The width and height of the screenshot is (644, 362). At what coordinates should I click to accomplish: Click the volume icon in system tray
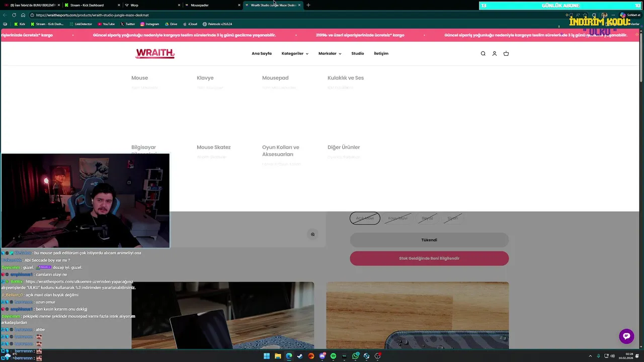point(612,356)
